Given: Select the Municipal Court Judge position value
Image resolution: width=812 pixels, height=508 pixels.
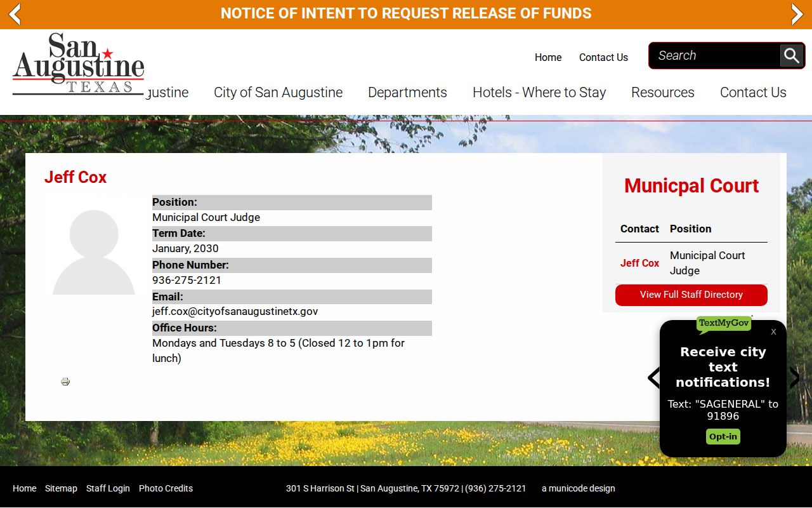Looking at the screenshot, I should 206,217.
